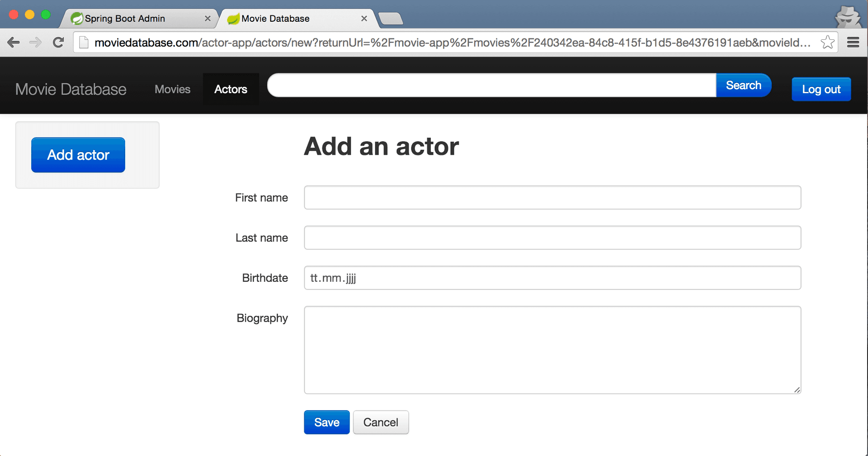
Task: Click the Birthdate date field
Action: click(x=552, y=278)
